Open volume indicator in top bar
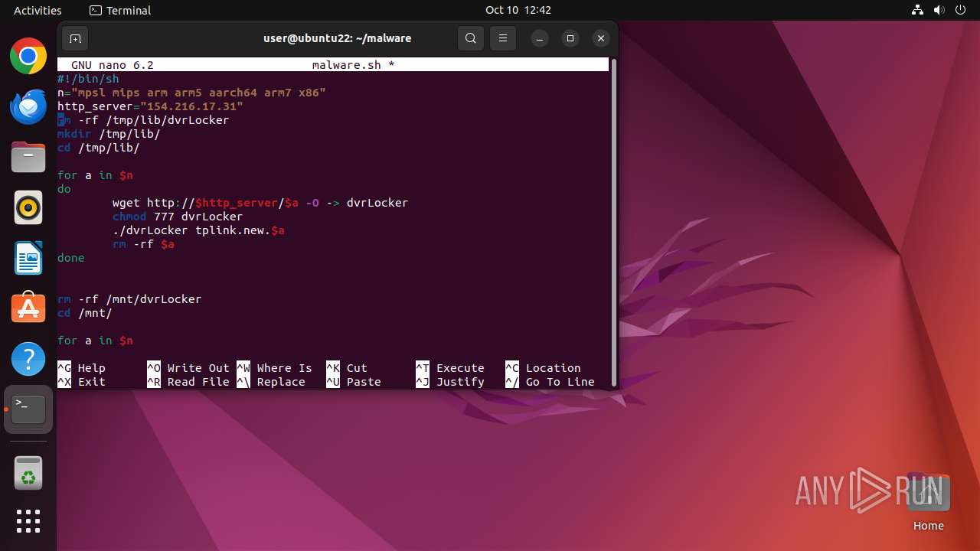Screen dimensions: 980x551 tap(939, 10)
